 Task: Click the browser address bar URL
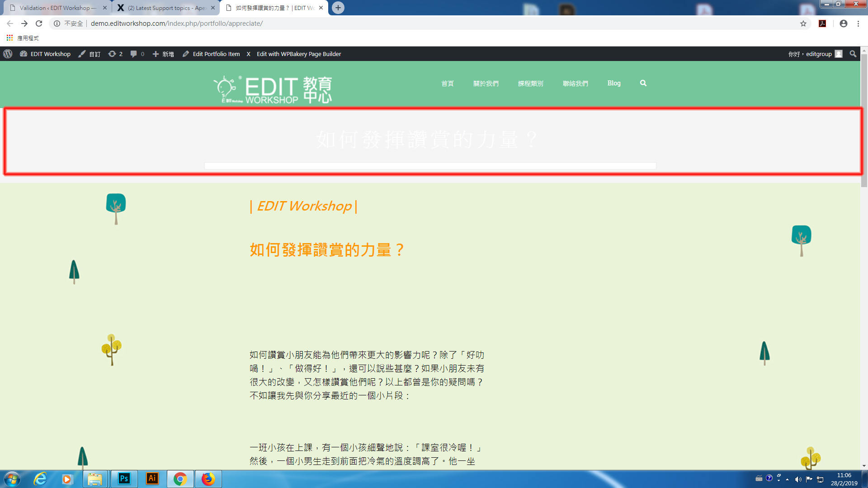pos(176,23)
